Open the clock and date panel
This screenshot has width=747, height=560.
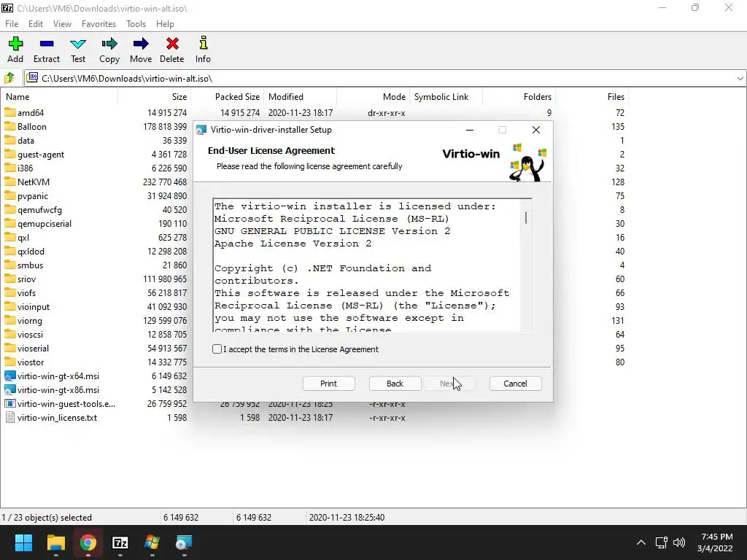(716, 542)
